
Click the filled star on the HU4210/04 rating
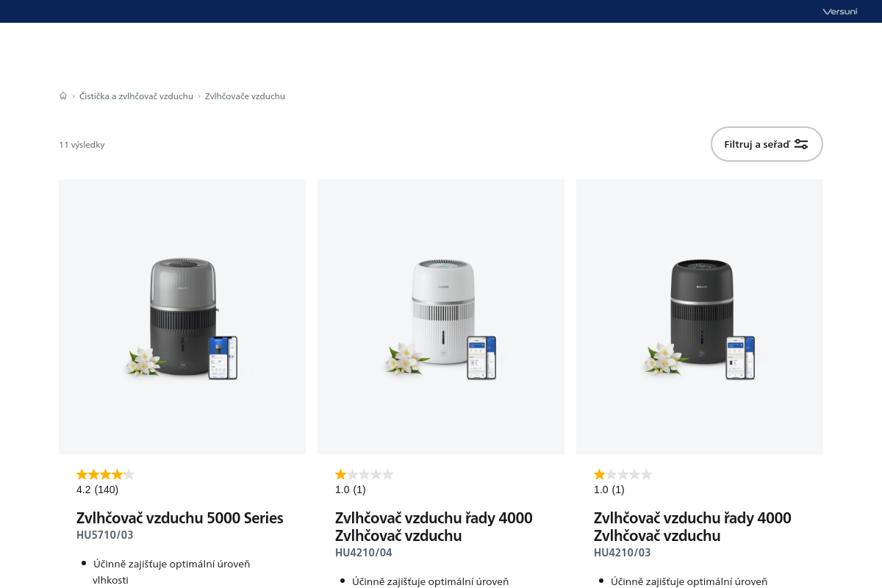(x=340, y=474)
